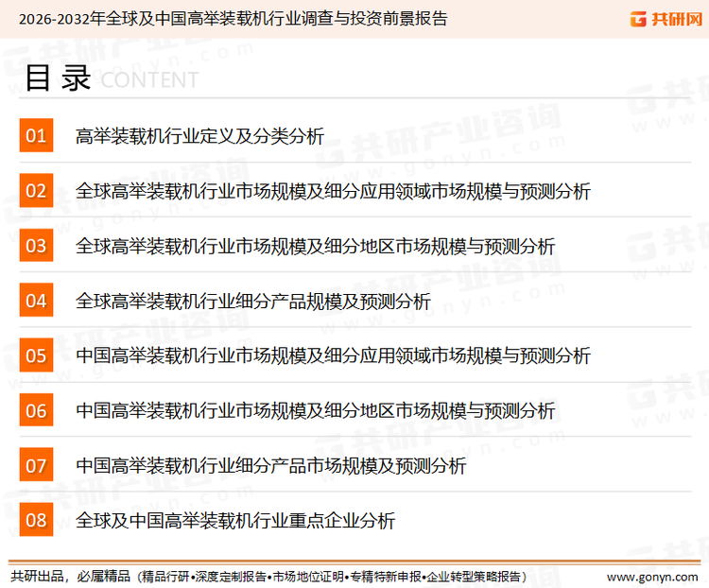The width and height of the screenshot is (709, 588).
Task: Select the orange 07 chapter badge
Action: (x=36, y=464)
